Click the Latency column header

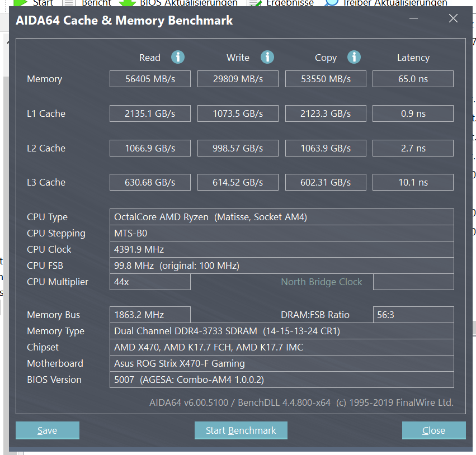tap(413, 58)
